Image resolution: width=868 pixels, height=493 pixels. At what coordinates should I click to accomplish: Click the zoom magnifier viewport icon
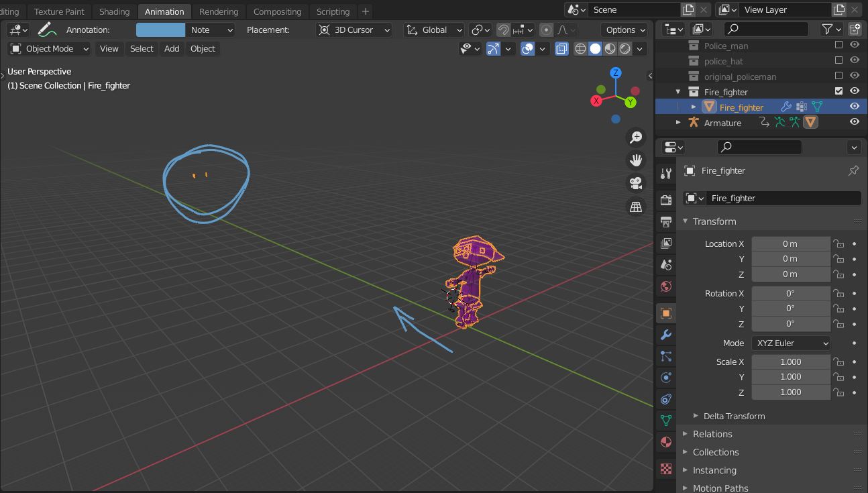click(x=635, y=137)
